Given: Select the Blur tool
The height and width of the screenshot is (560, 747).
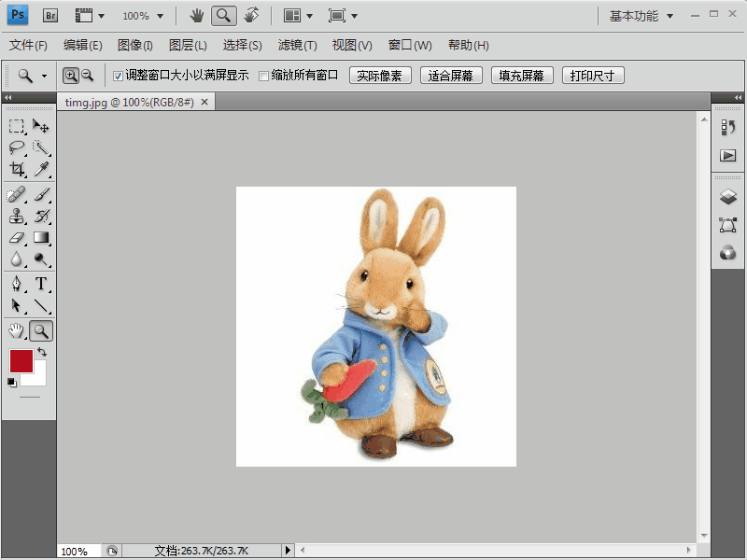Looking at the screenshot, I should (x=16, y=259).
